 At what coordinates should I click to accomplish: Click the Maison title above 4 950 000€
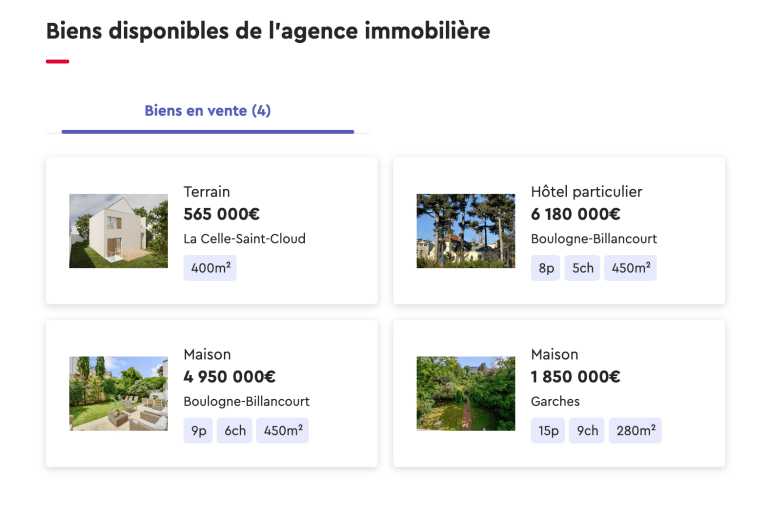(207, 354)
